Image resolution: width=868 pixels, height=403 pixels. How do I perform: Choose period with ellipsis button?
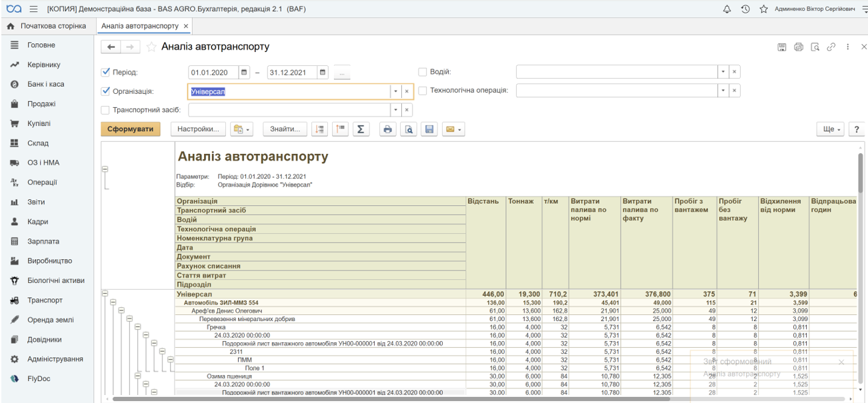coord(342,73)
